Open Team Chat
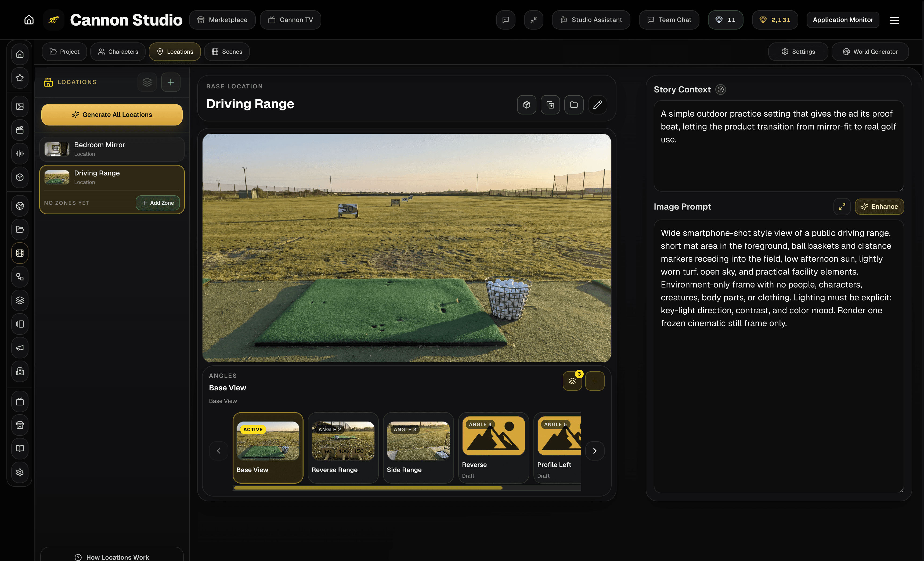 [x=669, y=20]
